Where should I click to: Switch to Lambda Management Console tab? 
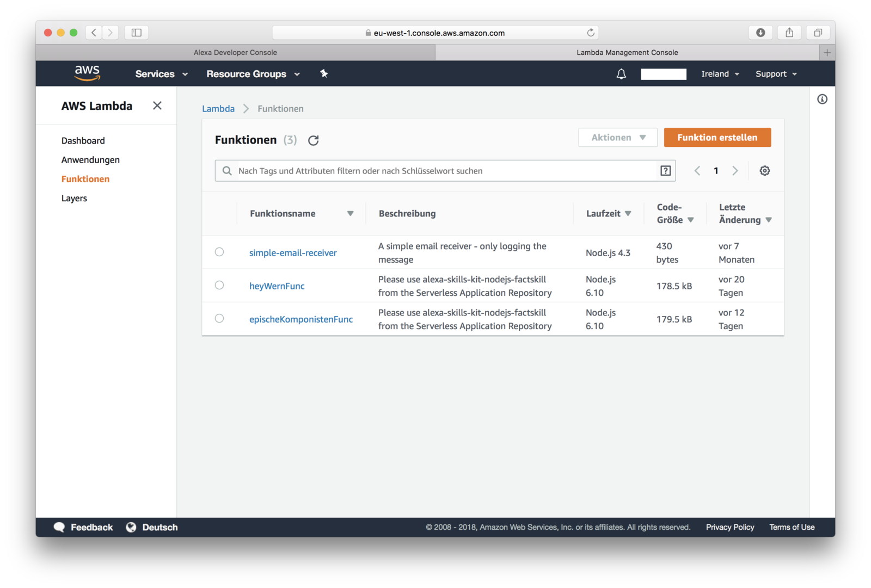pyautogui.click(x=627, y=53)
